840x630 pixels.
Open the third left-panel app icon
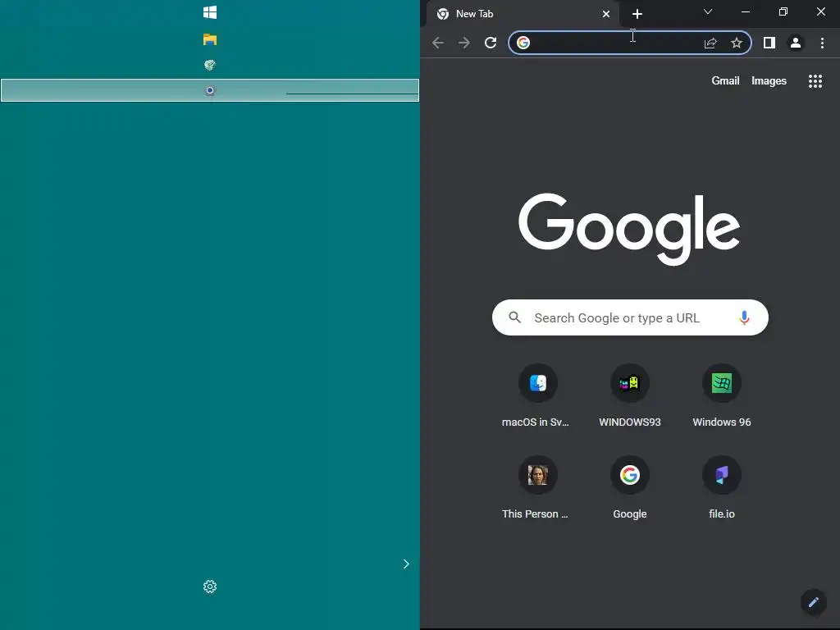click(210, 65)
